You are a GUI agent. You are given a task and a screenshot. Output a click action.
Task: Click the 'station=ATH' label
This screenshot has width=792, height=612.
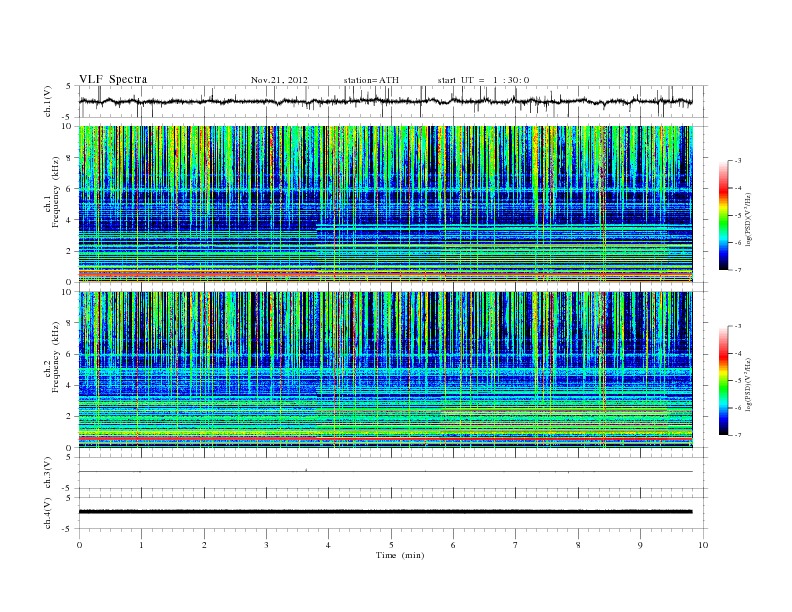pos(371,80)
